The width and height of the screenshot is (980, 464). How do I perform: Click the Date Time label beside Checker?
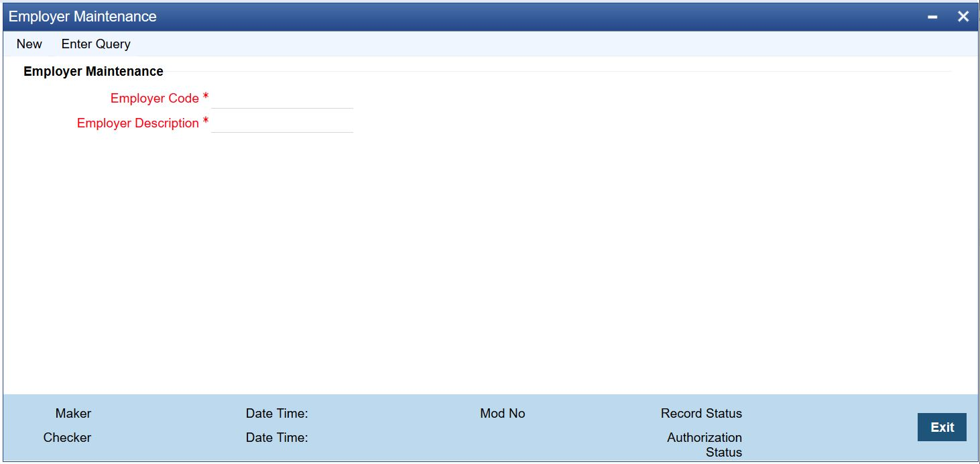pyautogui.click(x=277, y=438)
